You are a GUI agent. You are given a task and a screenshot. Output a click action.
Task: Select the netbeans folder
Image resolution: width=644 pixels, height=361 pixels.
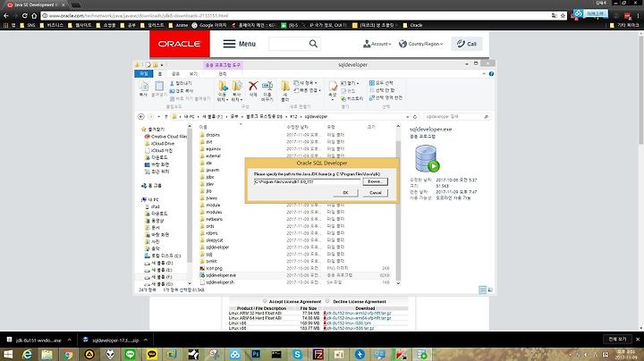[x=214, y=219]
